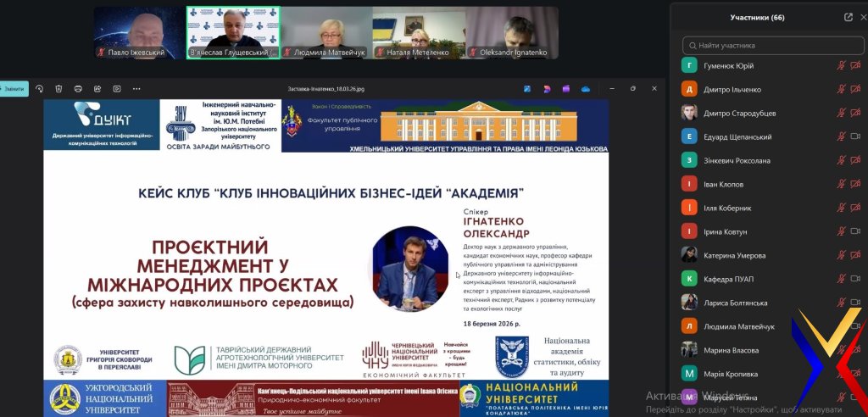Select Павло Іжевський video thumbnail
Screen dimensions: 868x417
(140, 33)
